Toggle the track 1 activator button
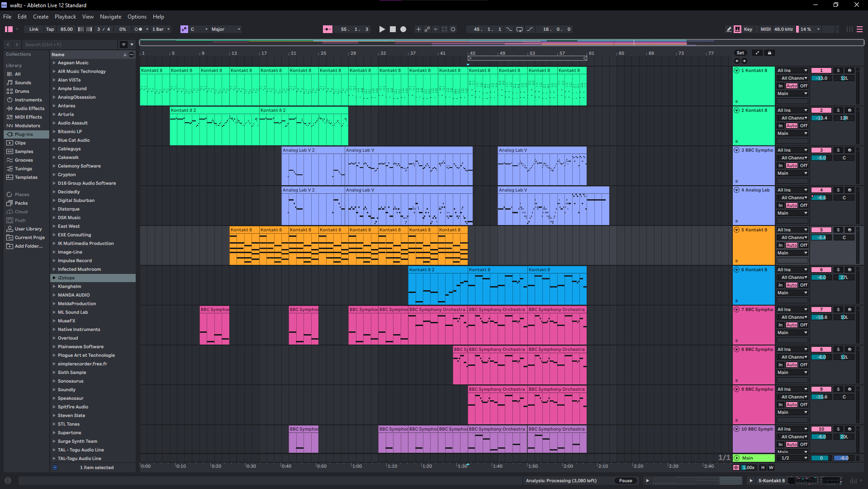Screen dimensions: 868x489 pos(821,71)
